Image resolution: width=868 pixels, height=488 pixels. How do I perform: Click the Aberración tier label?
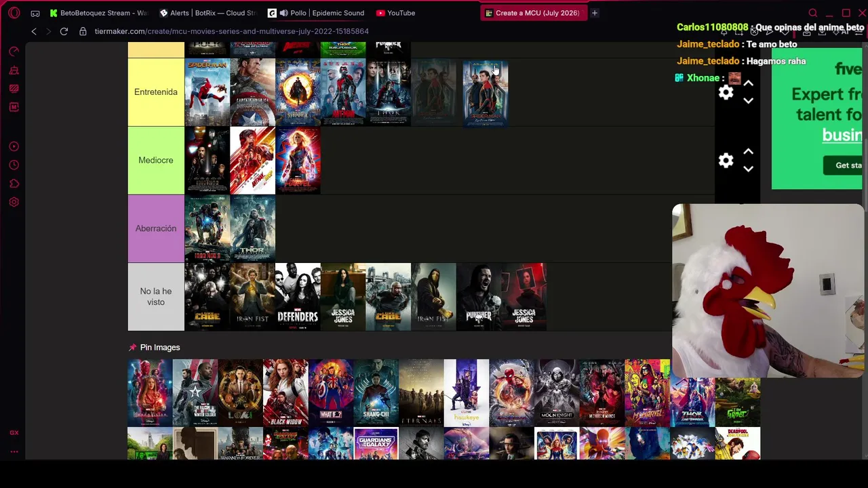point(156,228)
